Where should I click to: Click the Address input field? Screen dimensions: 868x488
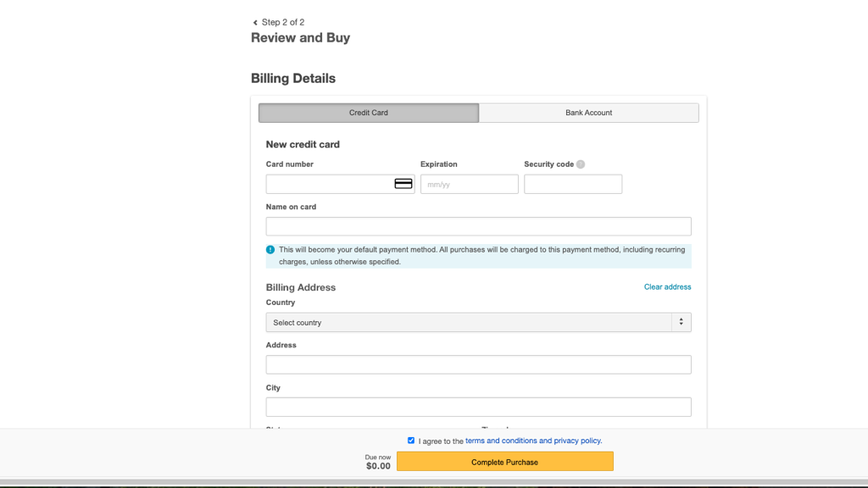coord(478,363)
